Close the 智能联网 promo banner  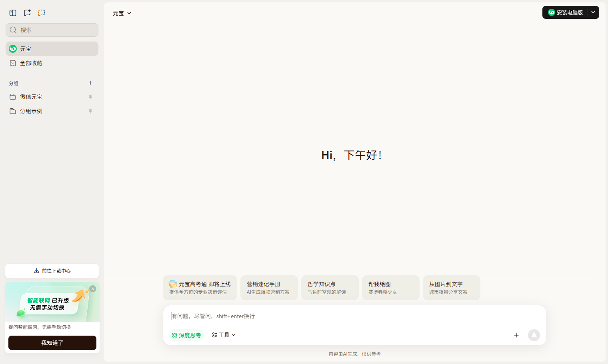(93, 289)
